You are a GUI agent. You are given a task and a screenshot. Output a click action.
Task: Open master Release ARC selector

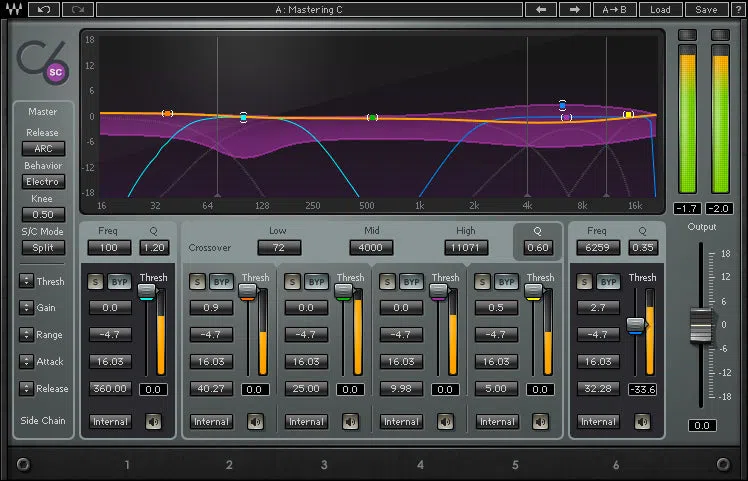point(43,148)
